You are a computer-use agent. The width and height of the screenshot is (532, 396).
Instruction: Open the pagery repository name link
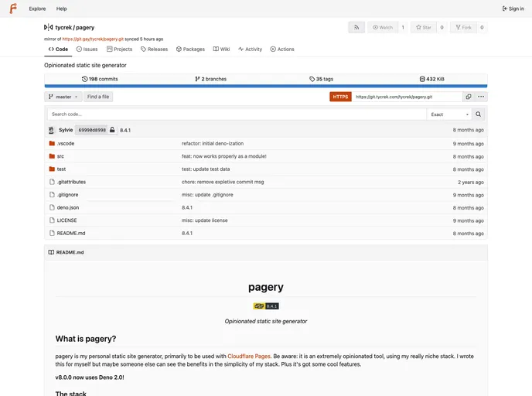pyautogui.click(x=85, y=28)
